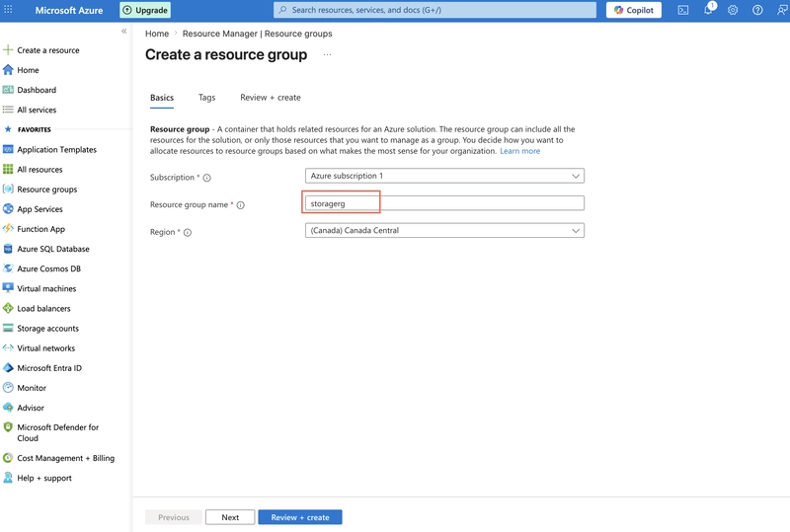
Task: Click the Virtual machines monitor icon
Action: [8, 287]
